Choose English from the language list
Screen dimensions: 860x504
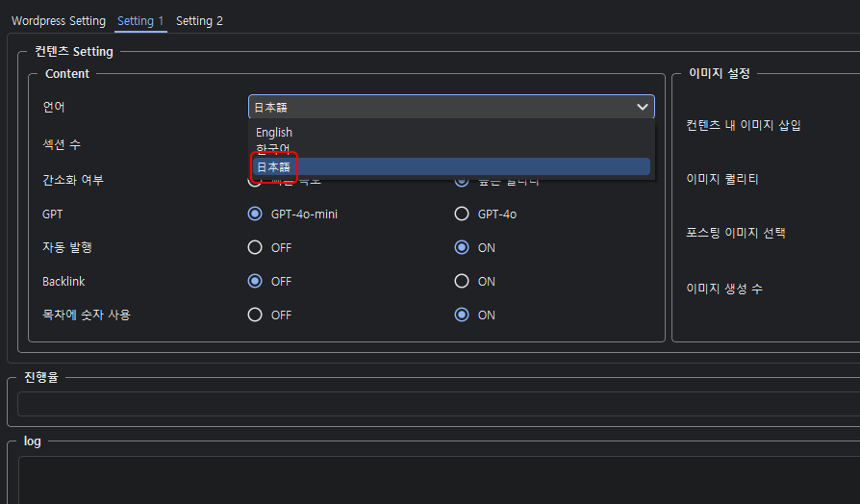[x=274, y=133]
